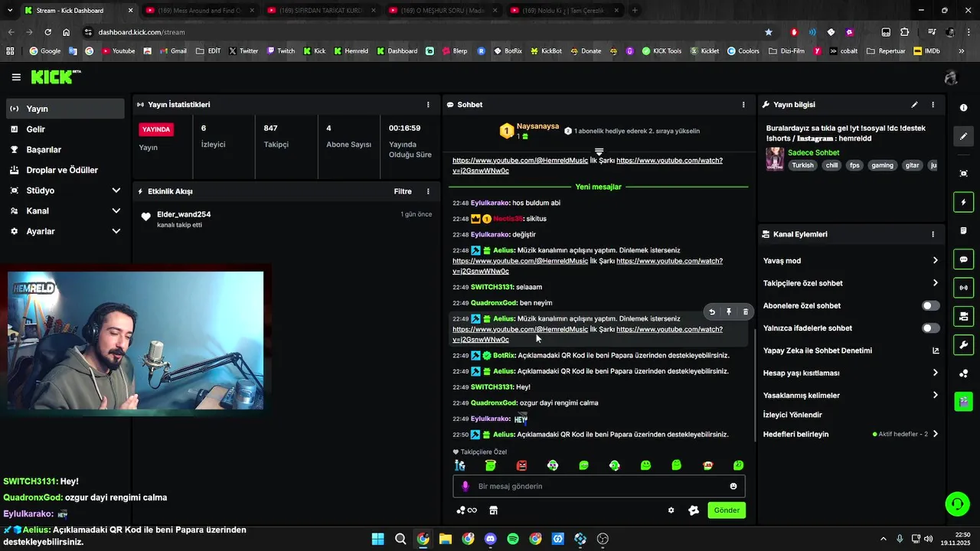Open Hedefleri belirleyin arrow
The height and width of the screenshot is (551, 980).
pyautogui.click(x=935, y=434)
